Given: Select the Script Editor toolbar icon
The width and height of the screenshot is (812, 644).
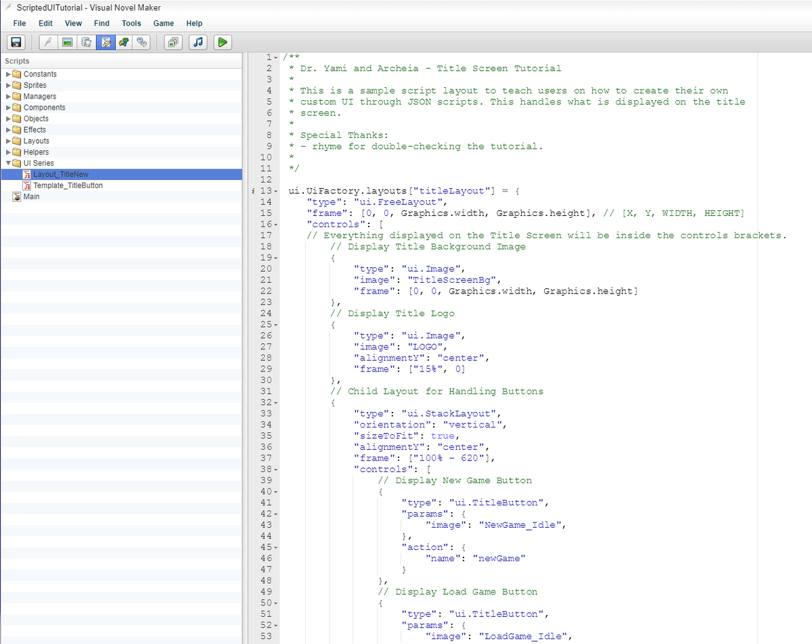Looking at the screenshot, I should click(105, 42).
